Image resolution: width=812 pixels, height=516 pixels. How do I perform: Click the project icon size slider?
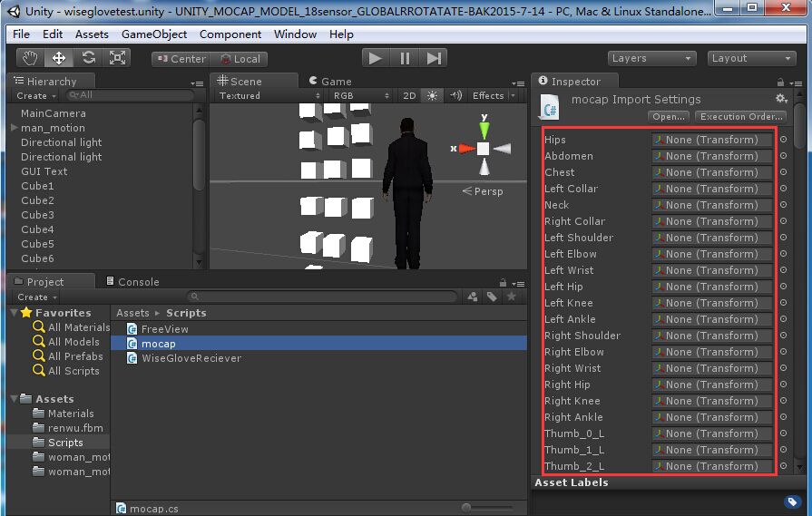tap(468, 508)
